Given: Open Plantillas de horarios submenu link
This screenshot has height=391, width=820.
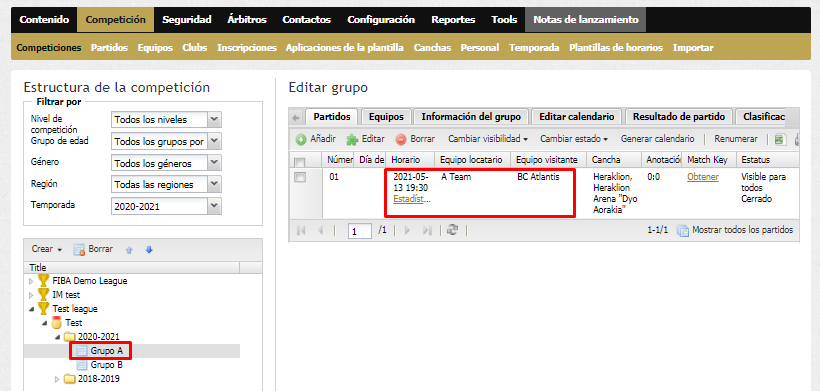Looking at the screenshot, I should [616, 48].
